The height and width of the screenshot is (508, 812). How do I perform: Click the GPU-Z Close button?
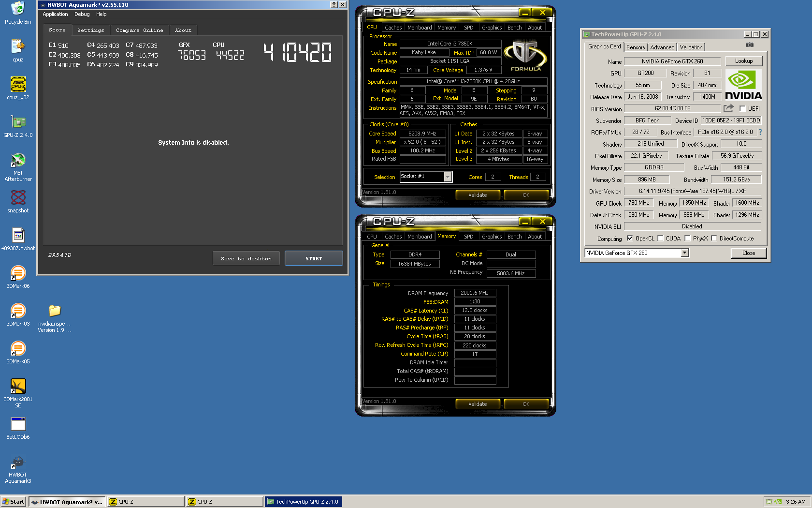(748, 253)
